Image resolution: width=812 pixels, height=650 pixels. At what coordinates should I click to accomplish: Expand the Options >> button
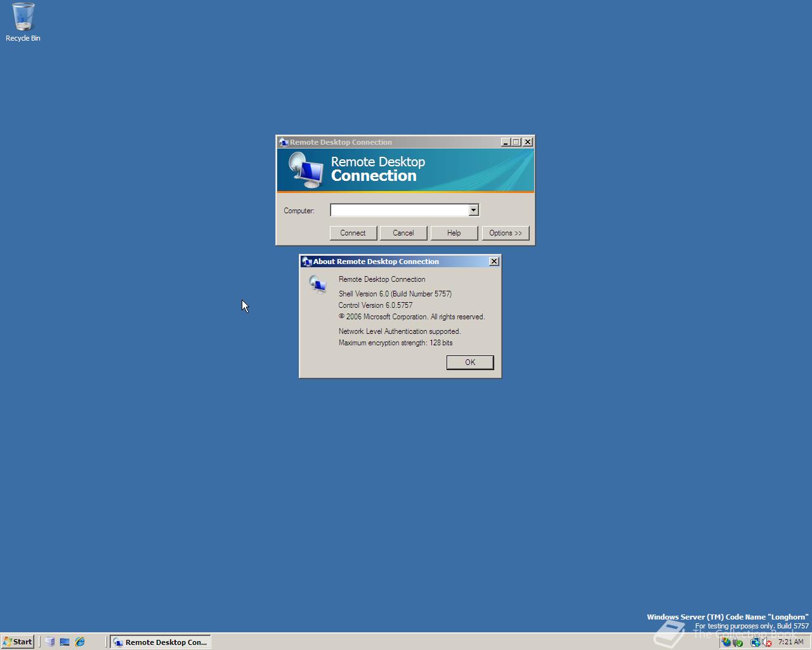[506, 233]
